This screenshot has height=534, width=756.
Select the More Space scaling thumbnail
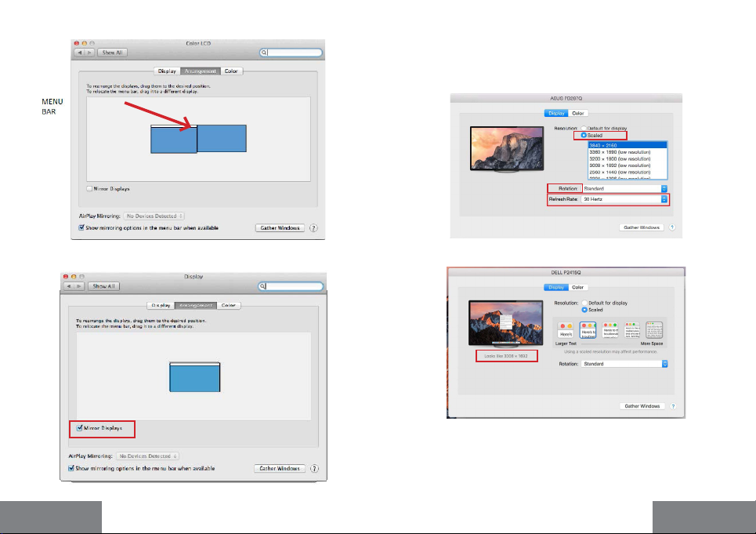pyautogui.click(x=654, y=331)
